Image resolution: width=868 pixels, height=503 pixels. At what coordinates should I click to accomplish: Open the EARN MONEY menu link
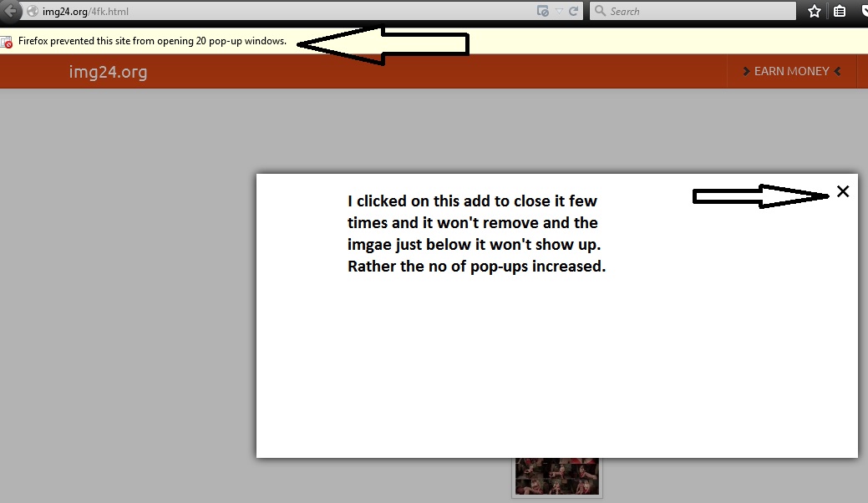coord(792,71)
